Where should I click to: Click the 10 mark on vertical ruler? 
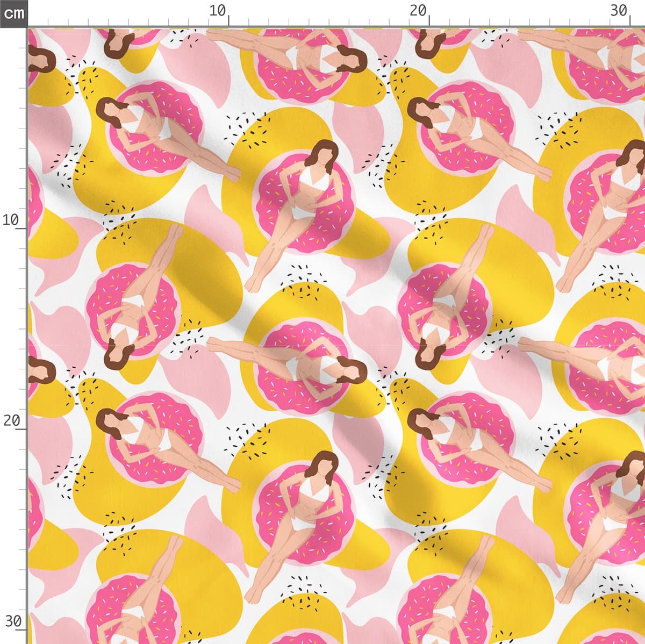pos(12,219)
